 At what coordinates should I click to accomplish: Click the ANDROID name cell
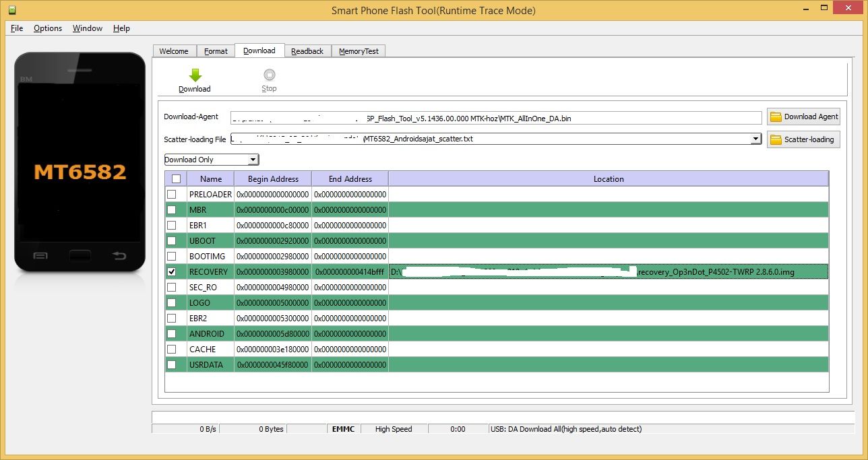tap(210, 333)
